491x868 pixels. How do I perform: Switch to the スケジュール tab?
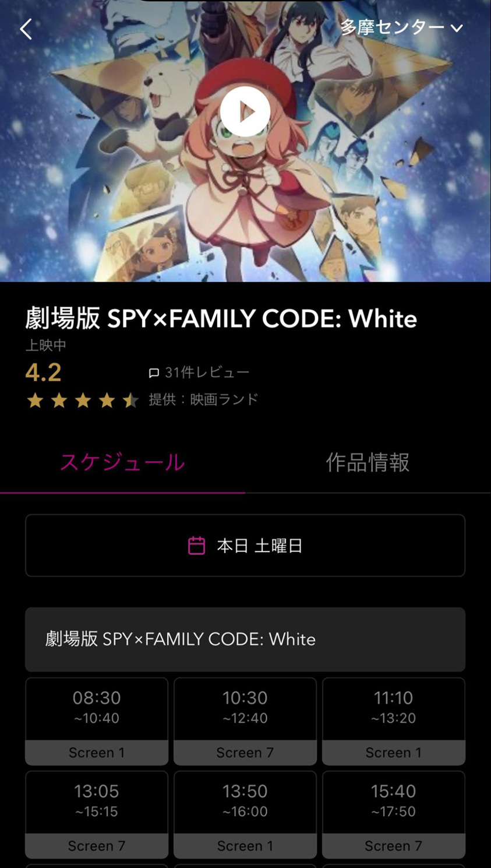tap(122, 462)
